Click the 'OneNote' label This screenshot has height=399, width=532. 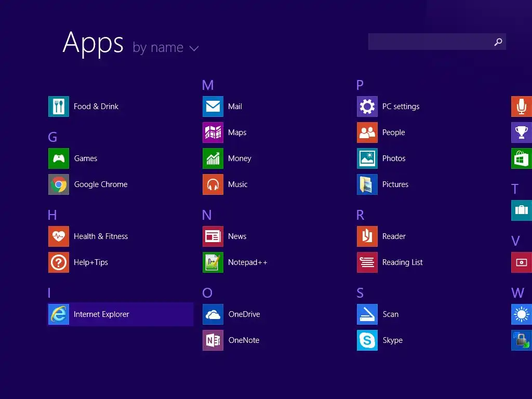244,340
